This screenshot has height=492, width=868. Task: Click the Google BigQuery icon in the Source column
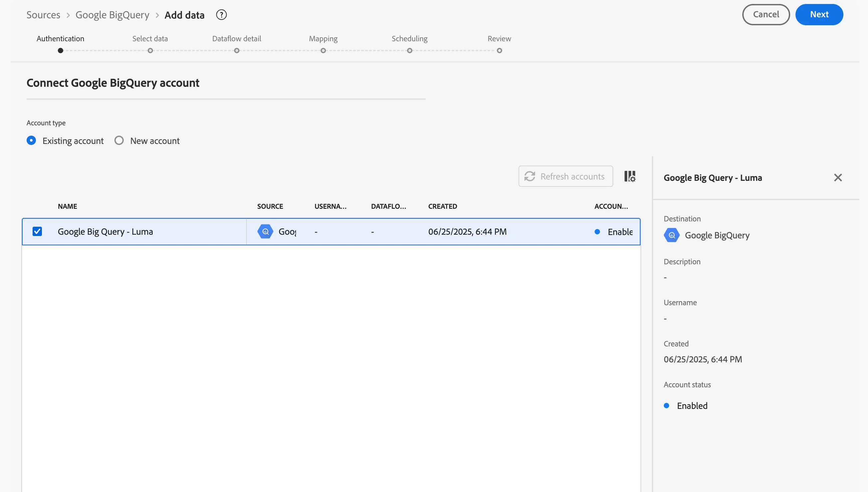coord(265,231)
